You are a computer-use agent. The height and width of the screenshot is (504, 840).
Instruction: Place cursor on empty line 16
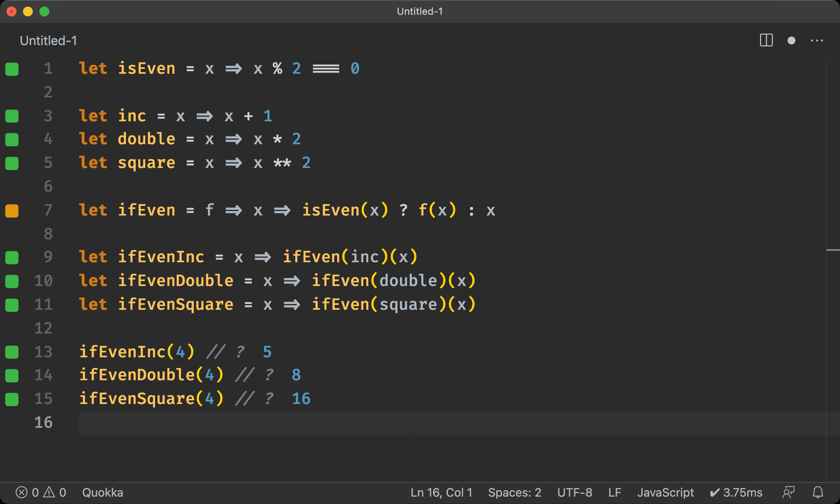point(246,423)
